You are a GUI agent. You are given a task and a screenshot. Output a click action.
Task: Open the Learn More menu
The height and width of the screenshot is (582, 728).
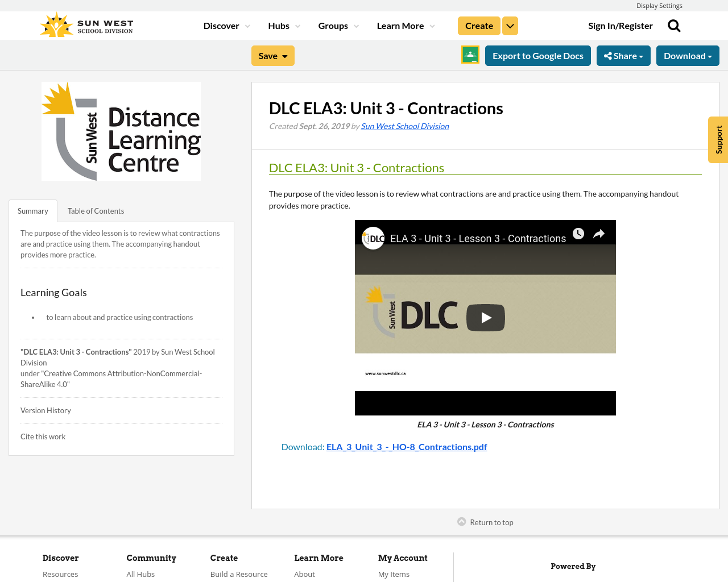tap(400, 25)
